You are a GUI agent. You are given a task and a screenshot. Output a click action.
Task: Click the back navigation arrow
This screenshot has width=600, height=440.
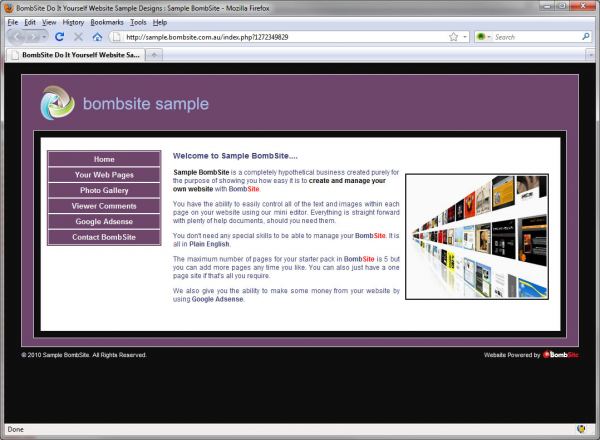18,37
